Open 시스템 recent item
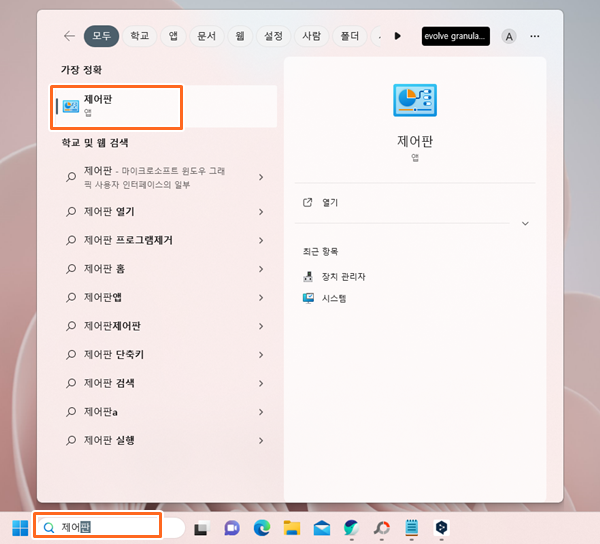The height and width of the screenshot is (544, 600). pyautogui.click(x=324, y=298)
